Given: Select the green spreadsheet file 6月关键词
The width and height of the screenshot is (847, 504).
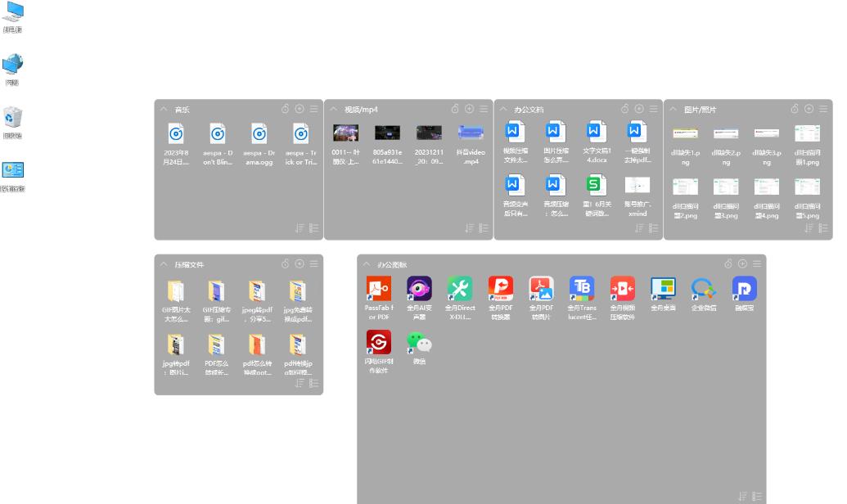Looking at the screenshot, I should pos(597,185).
